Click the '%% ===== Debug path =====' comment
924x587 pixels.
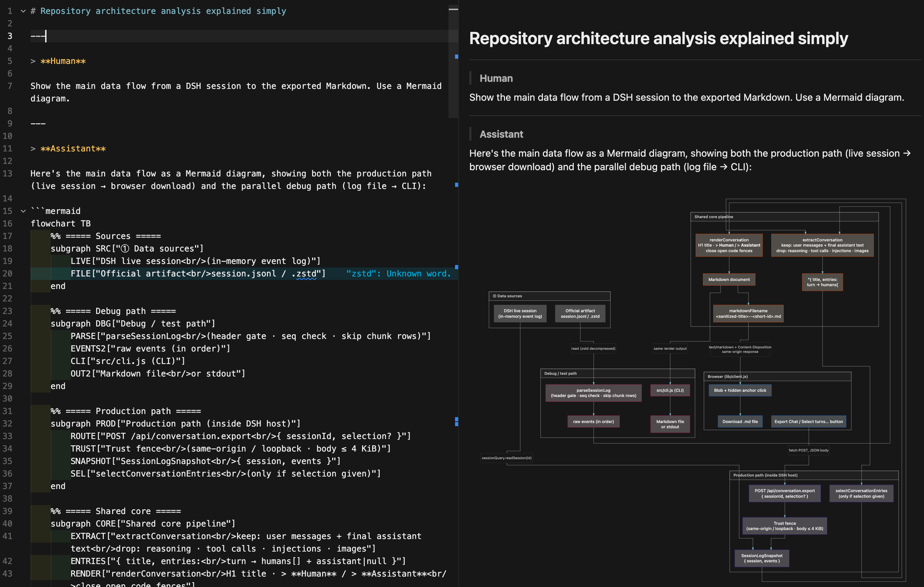pyautogui.click(x=113, y=311)
